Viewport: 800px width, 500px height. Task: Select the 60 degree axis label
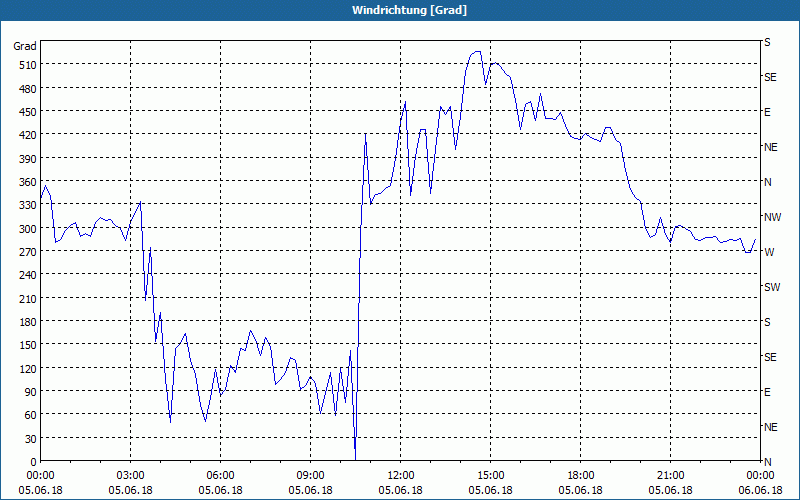31,415
